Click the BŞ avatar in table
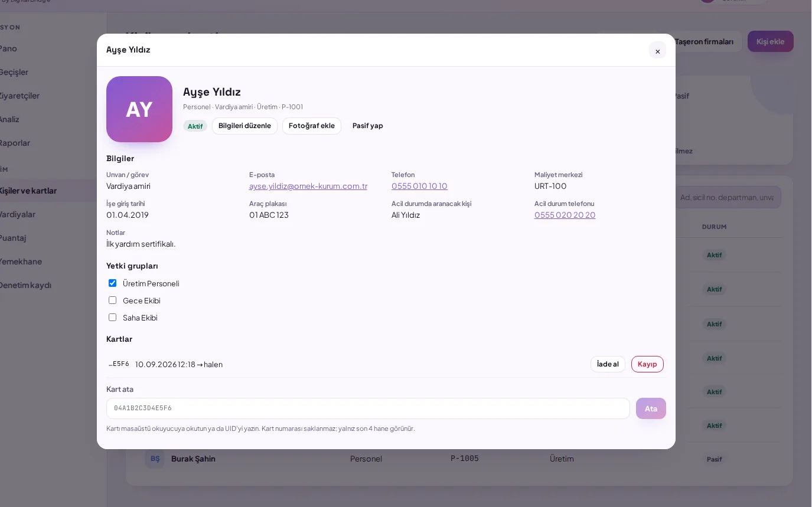 155,459
